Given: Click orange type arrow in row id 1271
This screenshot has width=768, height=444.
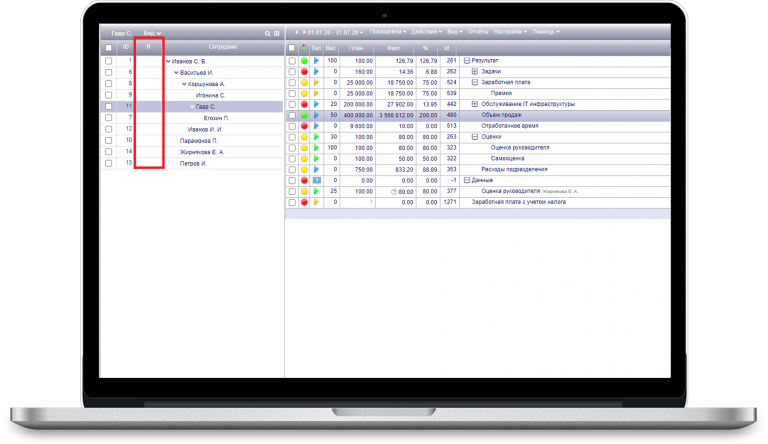Looking at the screenshot, I should pyautogui.click(x=316, y=202).
